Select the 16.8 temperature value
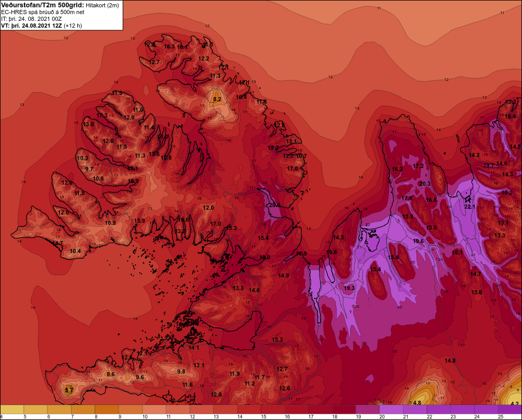The image size is (522, 420). [431, 200]
